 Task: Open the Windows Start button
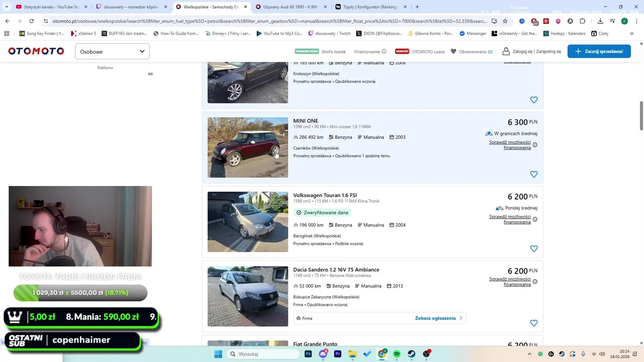click(x=218, y=354)
